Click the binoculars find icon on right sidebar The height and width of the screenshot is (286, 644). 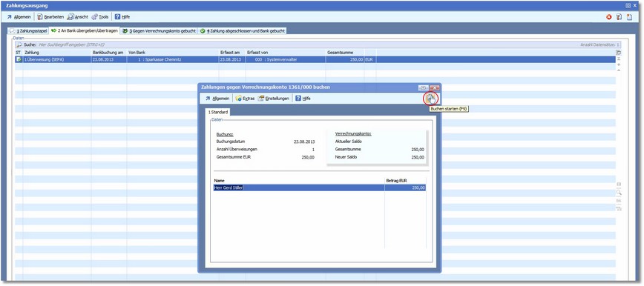coord(619,201)
